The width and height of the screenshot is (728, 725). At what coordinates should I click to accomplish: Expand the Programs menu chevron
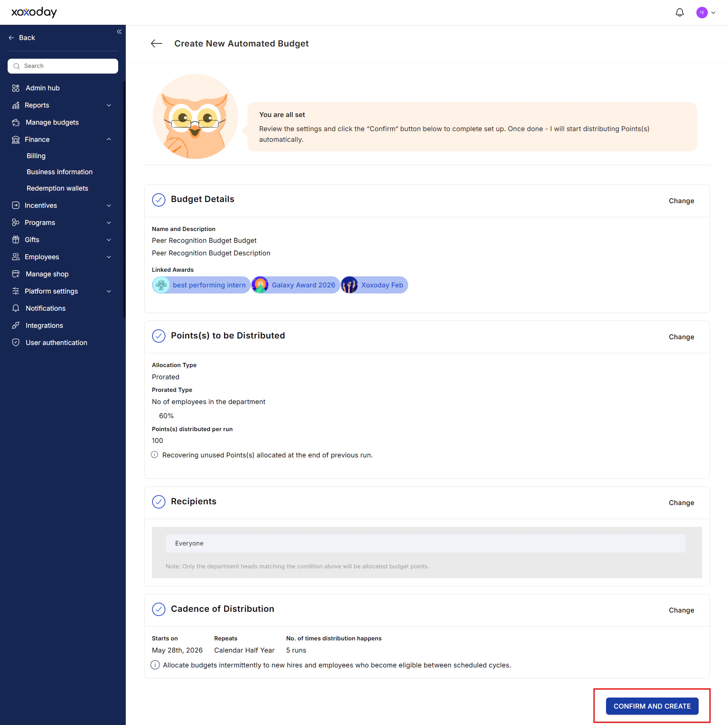click(x=109, y=223)
